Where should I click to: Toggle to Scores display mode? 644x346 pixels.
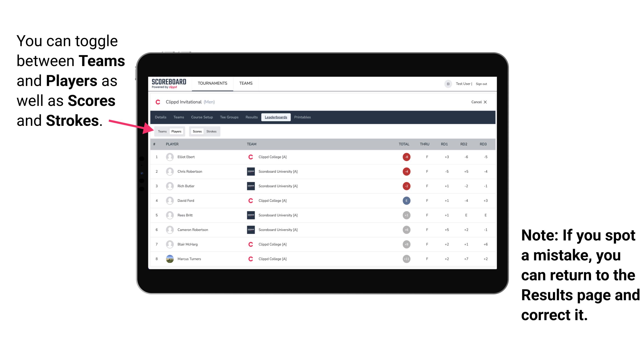[196, 131]
